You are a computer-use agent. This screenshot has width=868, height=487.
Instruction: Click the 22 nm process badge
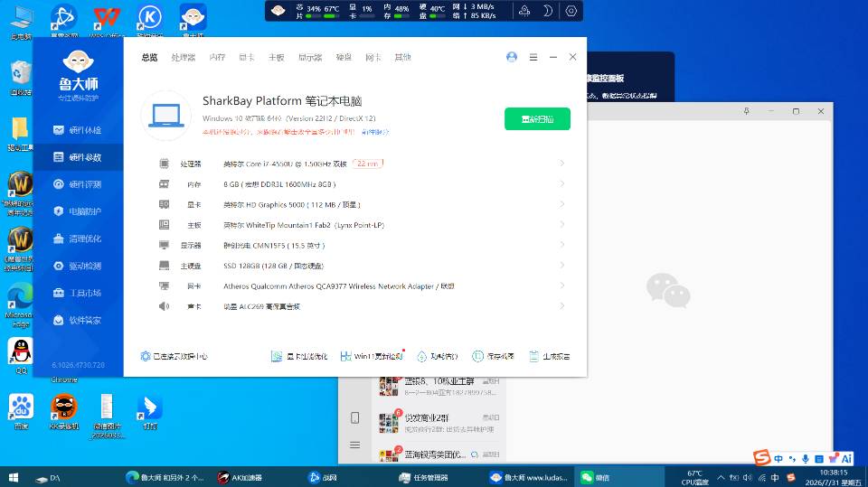(x=368, y=164)
